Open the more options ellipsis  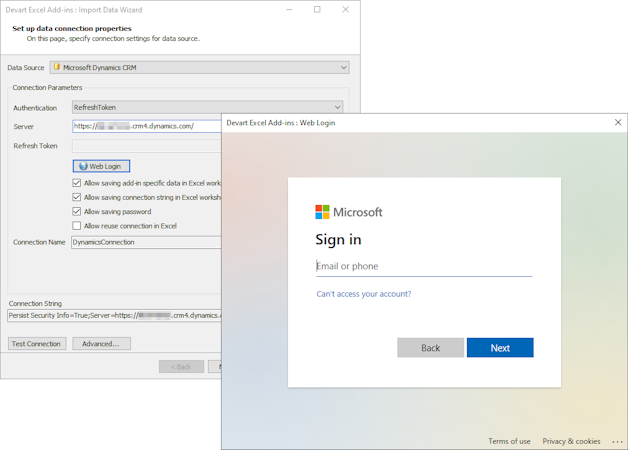tap(617, 442)
